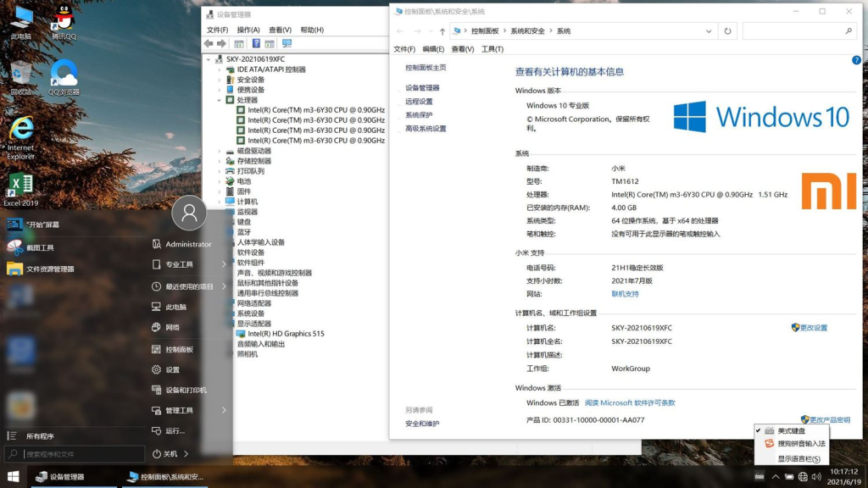868x488 pixels.
Task: Click the network globe tray icon
Action: (x=803, y=476)
